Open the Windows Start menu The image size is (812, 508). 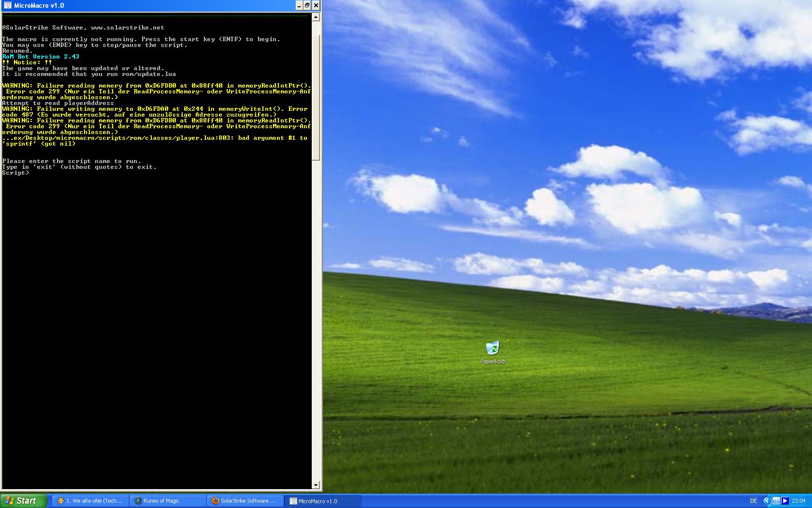(x=23, y=501)
